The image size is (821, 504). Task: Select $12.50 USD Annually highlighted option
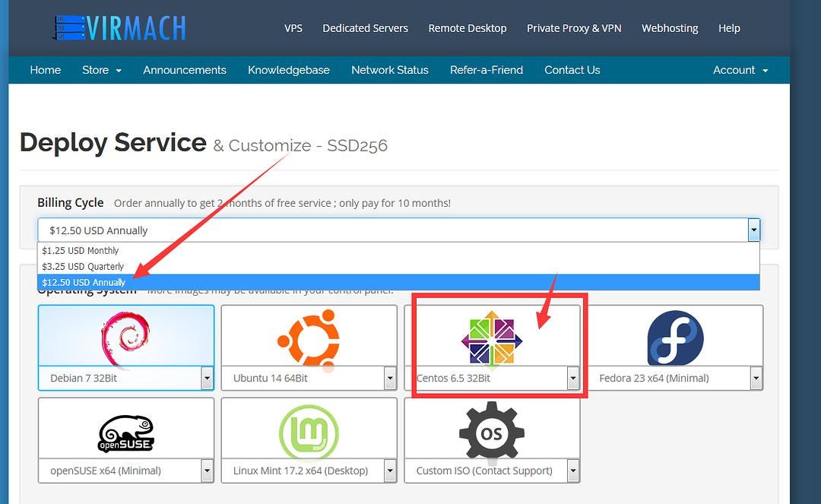click(398, 282)
